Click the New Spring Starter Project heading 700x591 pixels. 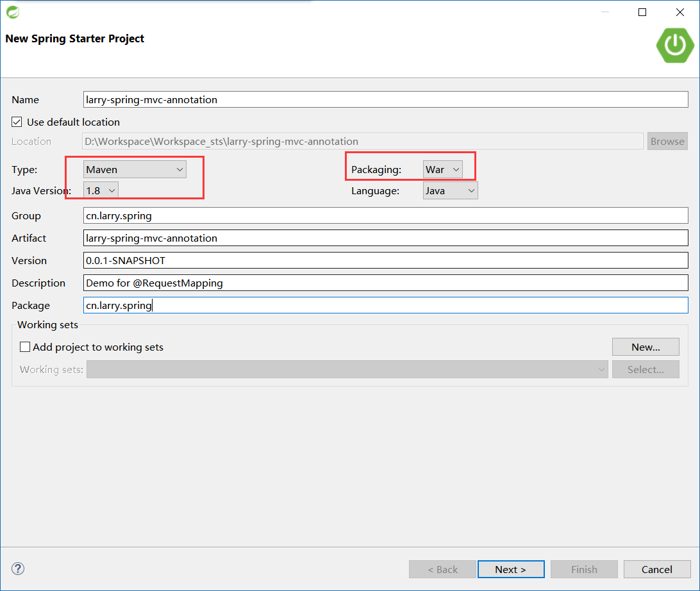coord(74,39)
